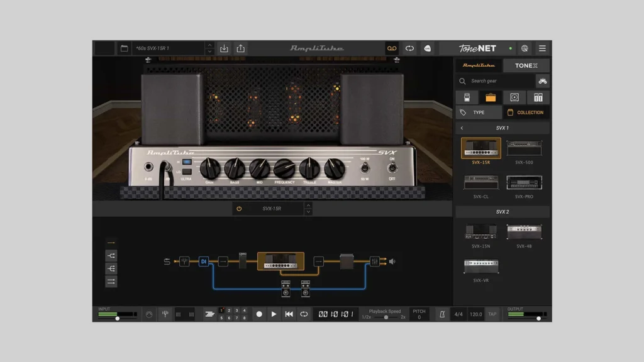Enable loop playback in the transport

(304, 314)
